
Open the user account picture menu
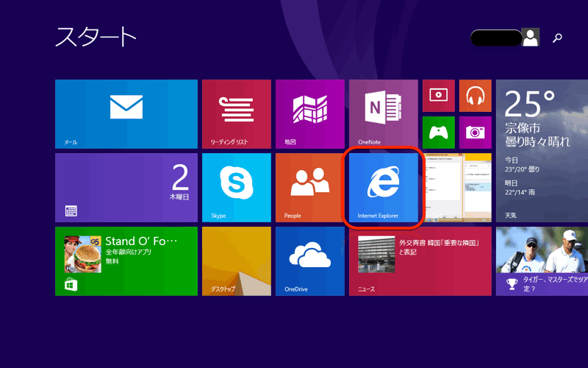coord(530,38)
